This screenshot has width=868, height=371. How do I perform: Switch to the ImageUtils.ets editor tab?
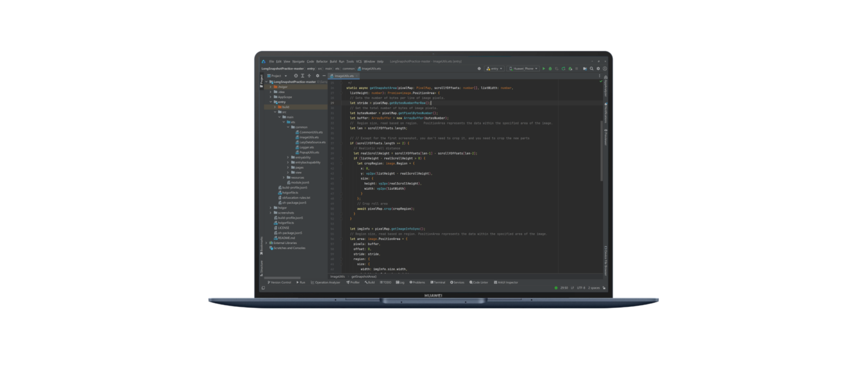pos(344,76)
